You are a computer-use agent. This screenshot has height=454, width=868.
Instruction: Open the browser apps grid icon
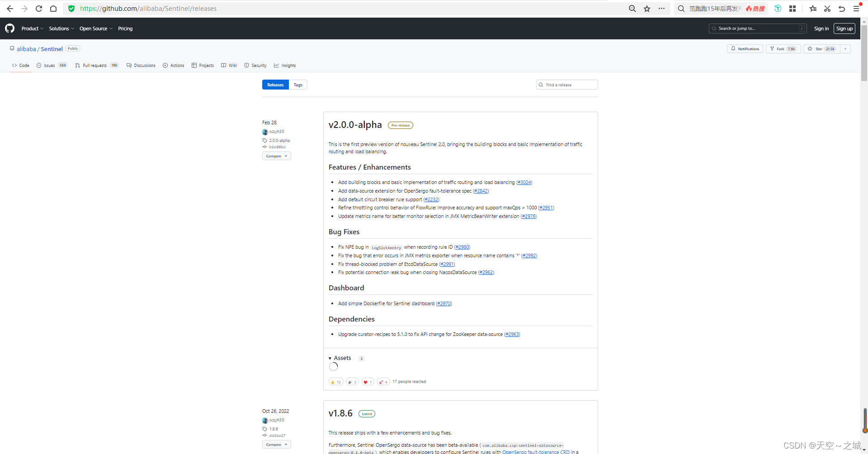793,9
